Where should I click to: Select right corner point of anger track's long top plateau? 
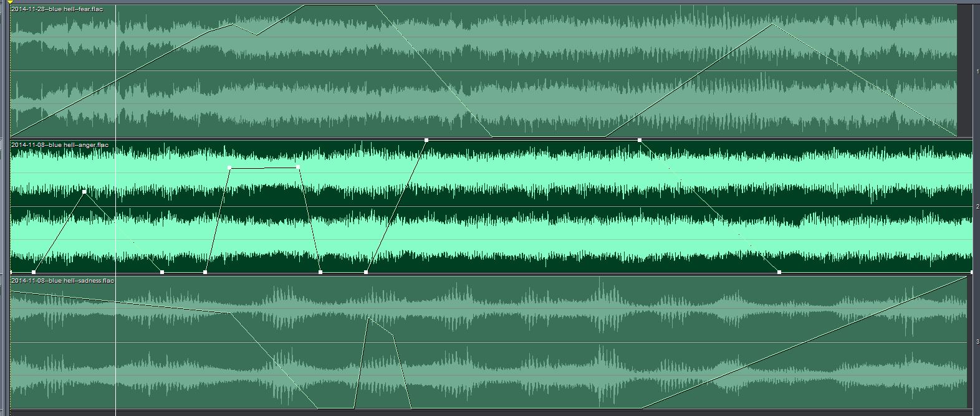coord(640,141)
